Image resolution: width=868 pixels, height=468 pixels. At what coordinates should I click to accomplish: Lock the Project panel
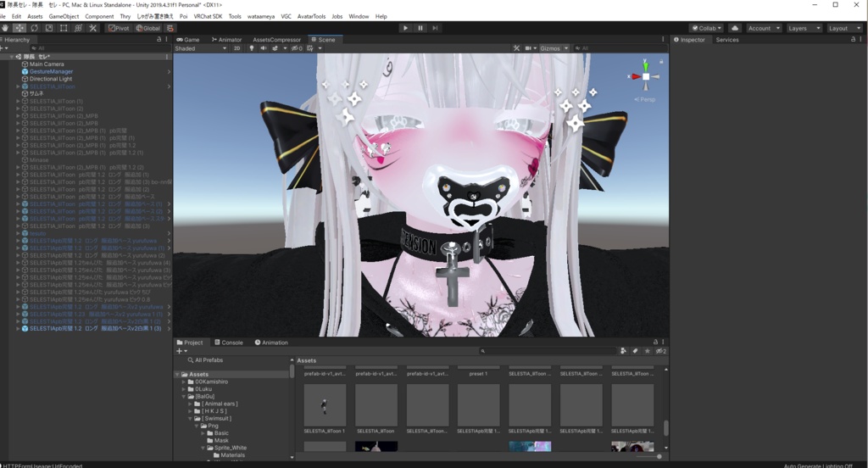pyautogui.click(x=655, y=342)
